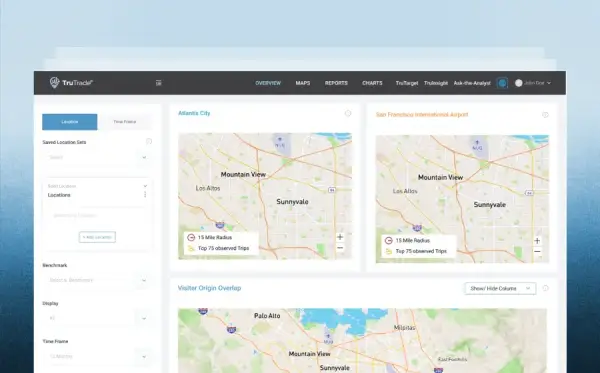Open the REPORTS section

point(336,83)
